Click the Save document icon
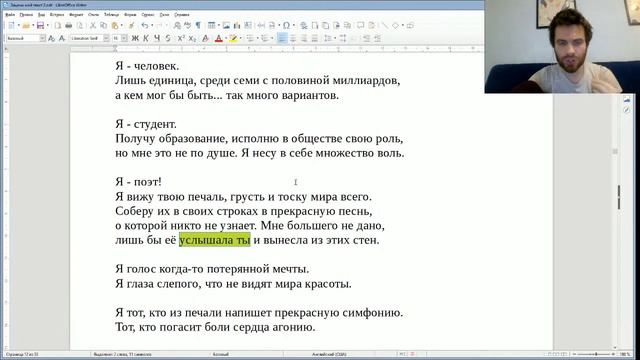 [40, 25]
